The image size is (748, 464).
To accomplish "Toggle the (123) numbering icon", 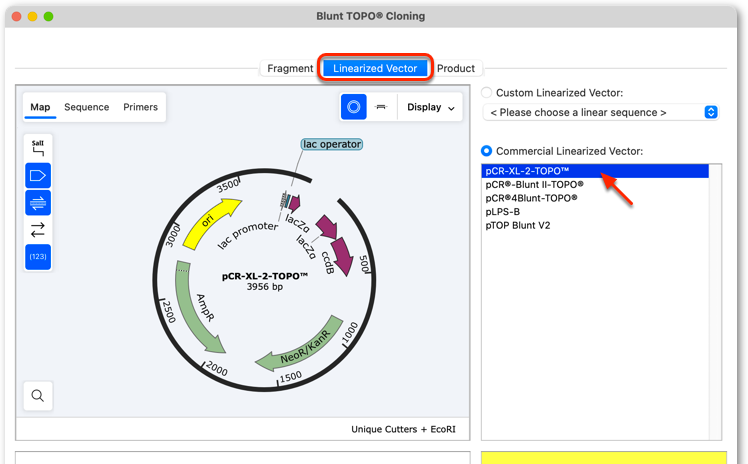I will 38,257.
